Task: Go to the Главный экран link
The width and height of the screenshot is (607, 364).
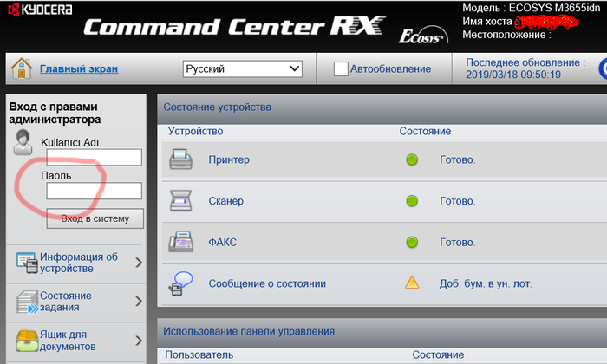Action: click(79, 69)
